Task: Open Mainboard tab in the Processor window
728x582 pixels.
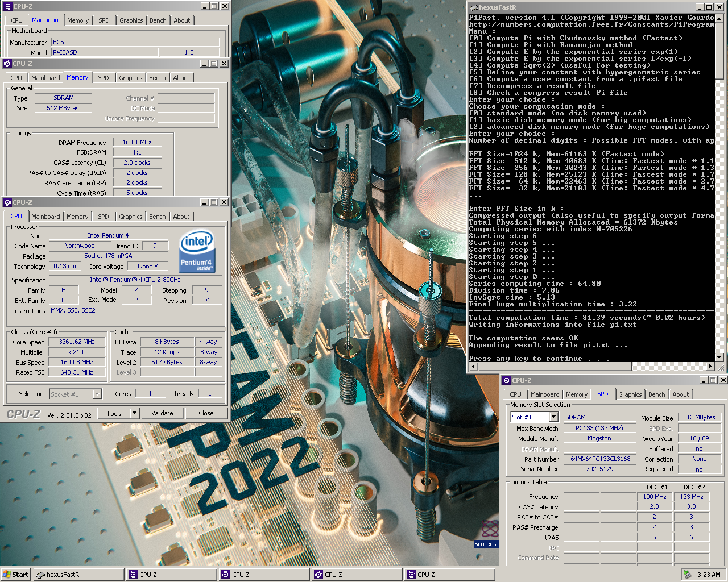Action: (45, 217)
